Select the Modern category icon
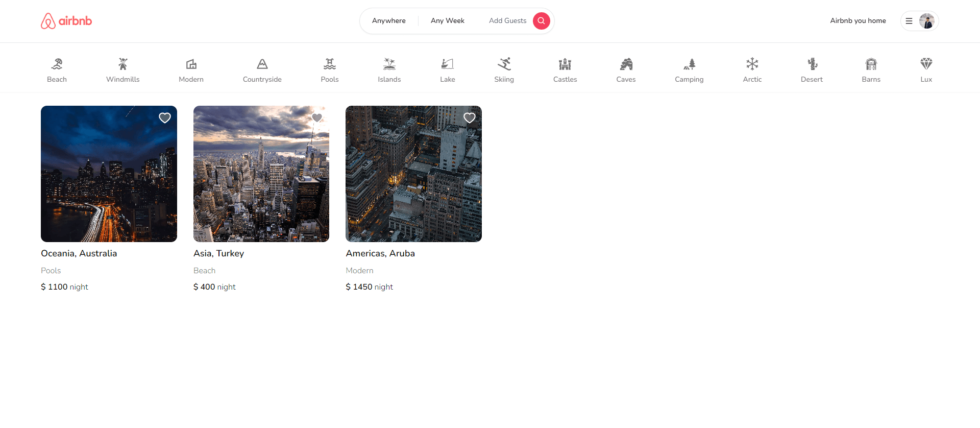The height and width of the screenshot is (428, 980). point(191,64)
